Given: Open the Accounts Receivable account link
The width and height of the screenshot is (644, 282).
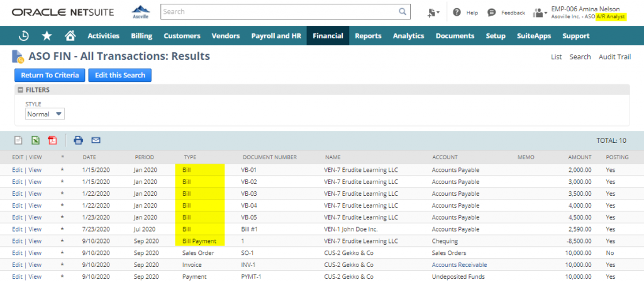Looking at the screenshot, I should (459, 265).
